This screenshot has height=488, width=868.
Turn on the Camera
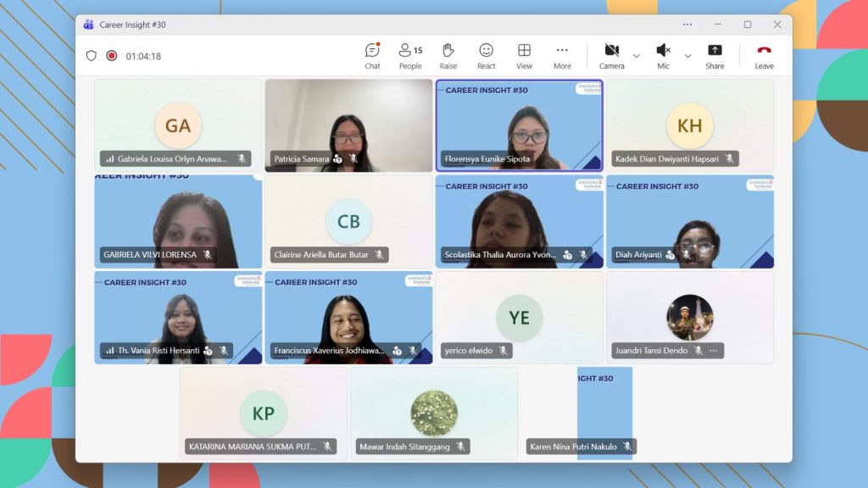pos(612,57)
